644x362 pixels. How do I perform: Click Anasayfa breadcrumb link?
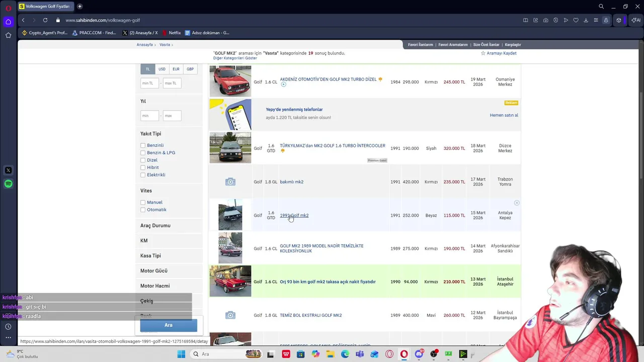pyautogui.click(x=144, y=45)
